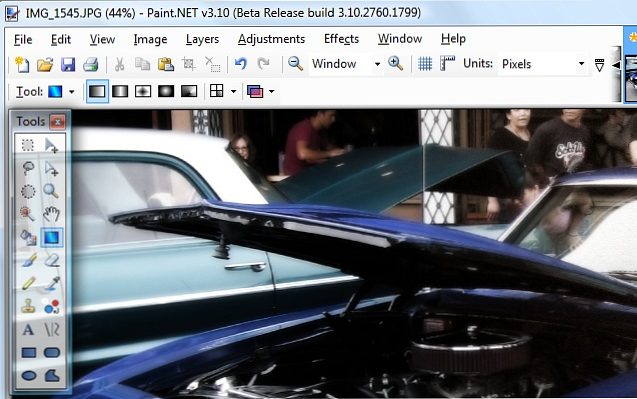
Task: Toggle the rulers display
Action: (x=447, y=64)
